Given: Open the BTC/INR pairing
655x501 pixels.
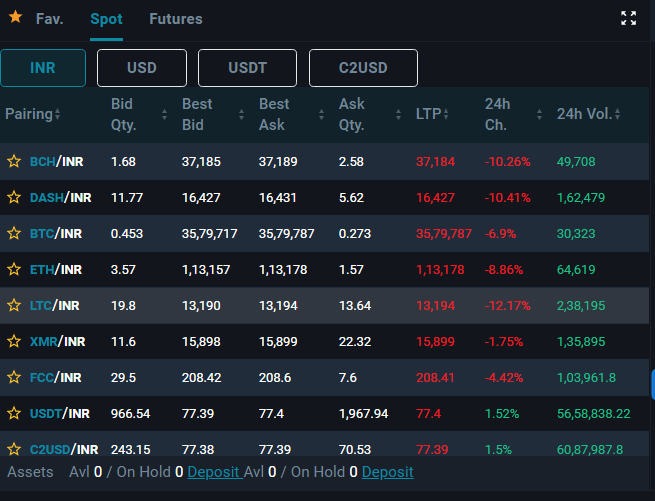Looking at the screenshot, I should 56,233.
